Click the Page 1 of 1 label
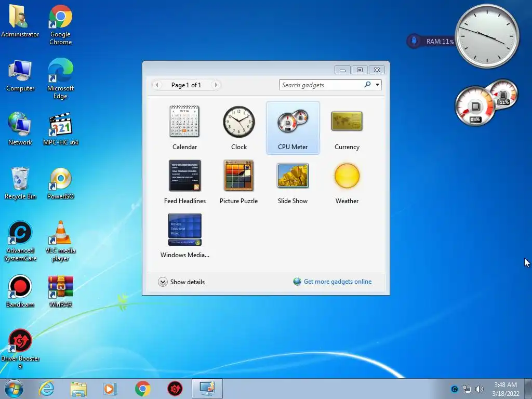 [186, 85]
